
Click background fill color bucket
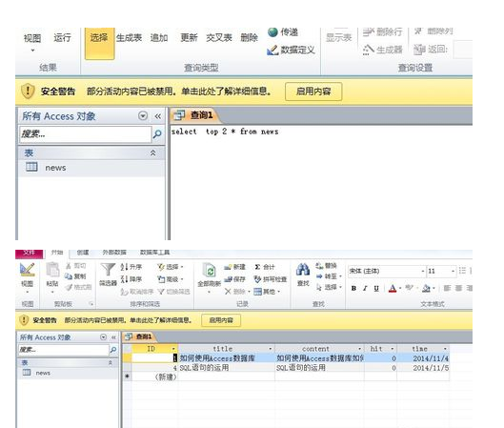(426, 289)
